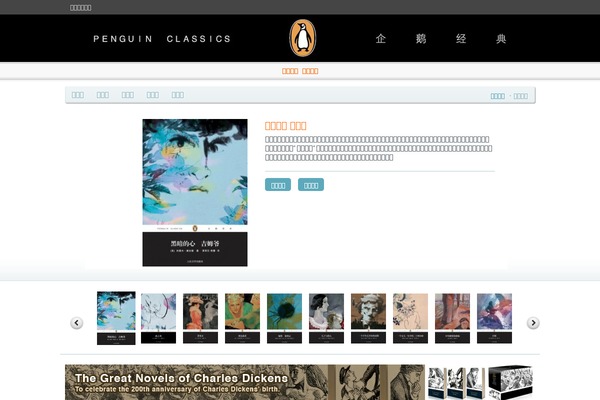Screen dimensions: 600x400
Task: Choose the thumbnail of a blonde woman in green
Action: 242,318
